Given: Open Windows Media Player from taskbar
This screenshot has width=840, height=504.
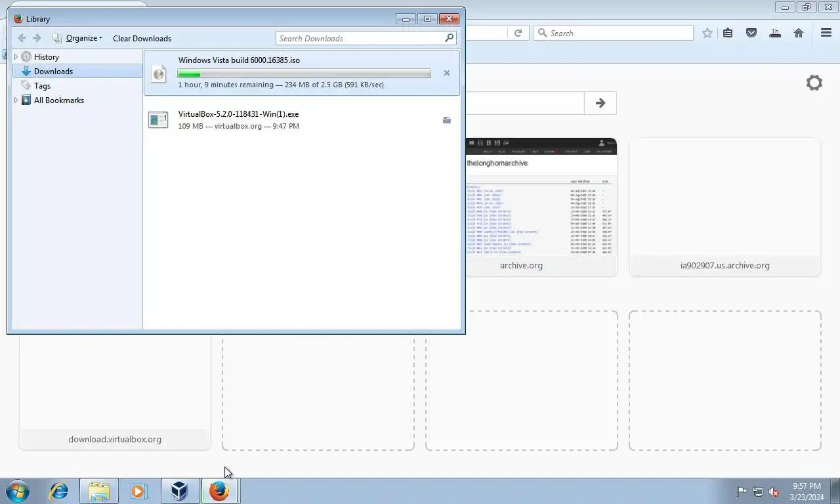Looking at the screenshot, I should point(138,491).
